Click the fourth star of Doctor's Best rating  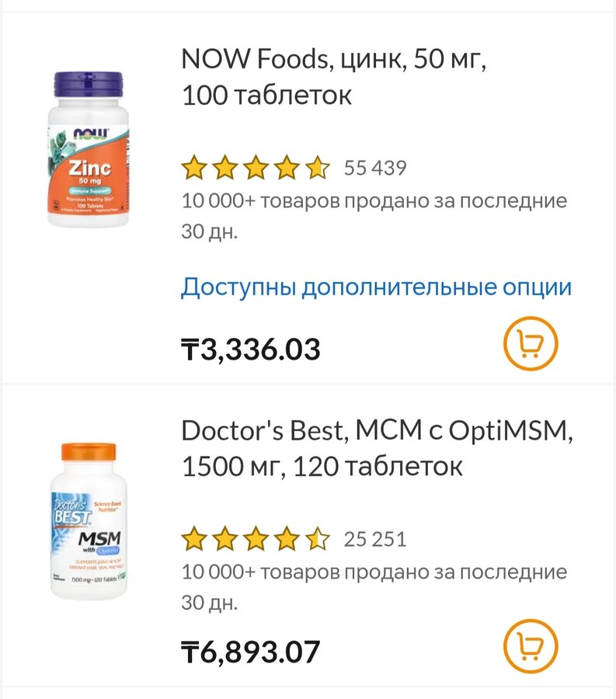tap(287, 539)
